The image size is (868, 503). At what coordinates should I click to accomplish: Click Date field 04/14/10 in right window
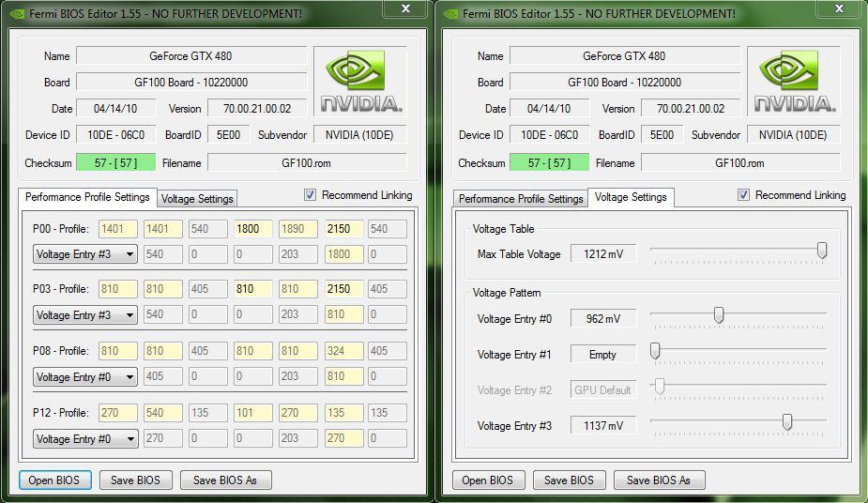tap(549, 109)
